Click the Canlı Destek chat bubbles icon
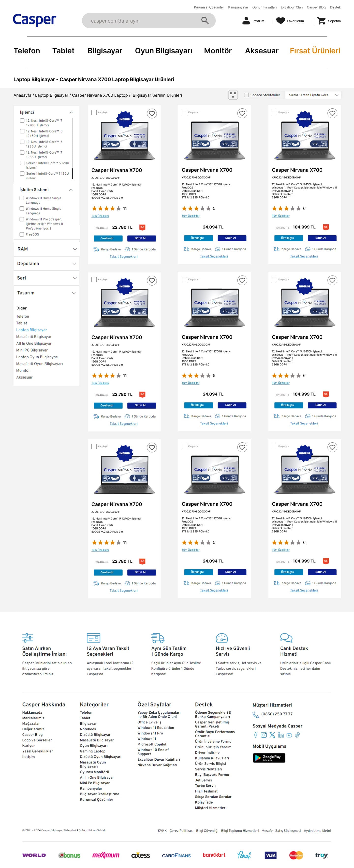This screenshot has height=868, width=354. pos(286,637)
